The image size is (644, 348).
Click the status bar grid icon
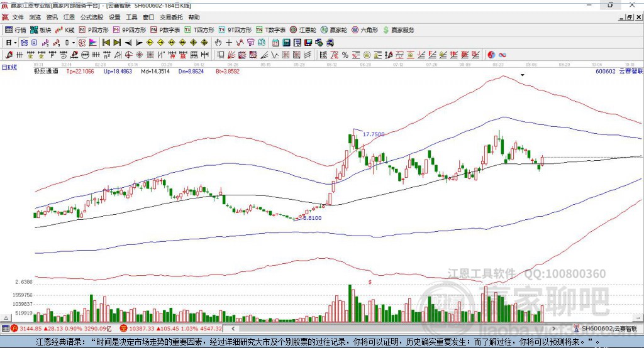[5, 329]
